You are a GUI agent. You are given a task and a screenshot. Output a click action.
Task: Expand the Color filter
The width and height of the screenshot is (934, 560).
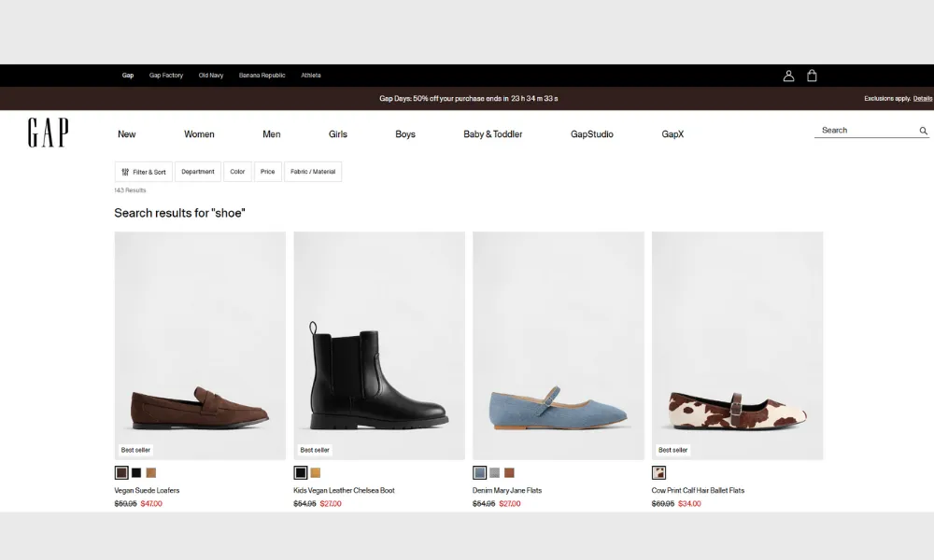click(x=237, y=172)
